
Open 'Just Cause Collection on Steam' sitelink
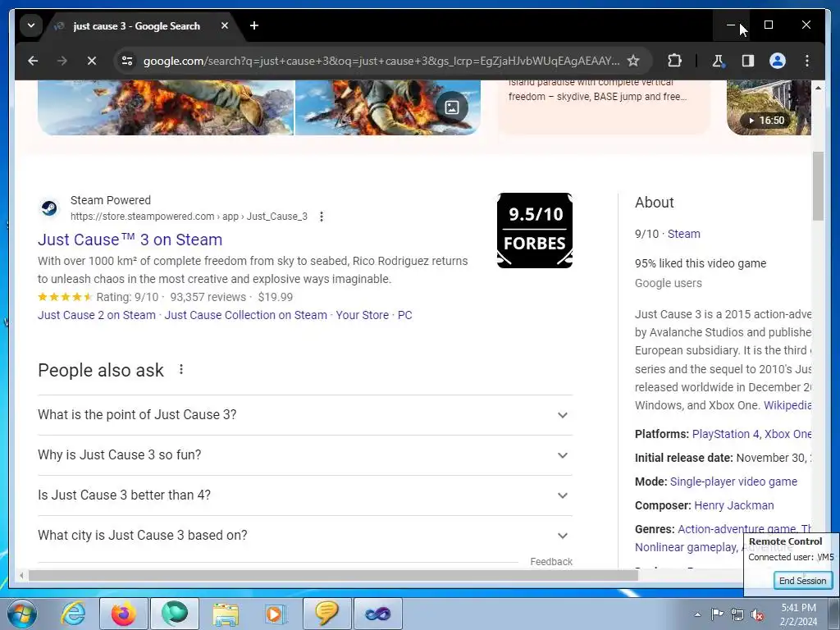(245, 315)
